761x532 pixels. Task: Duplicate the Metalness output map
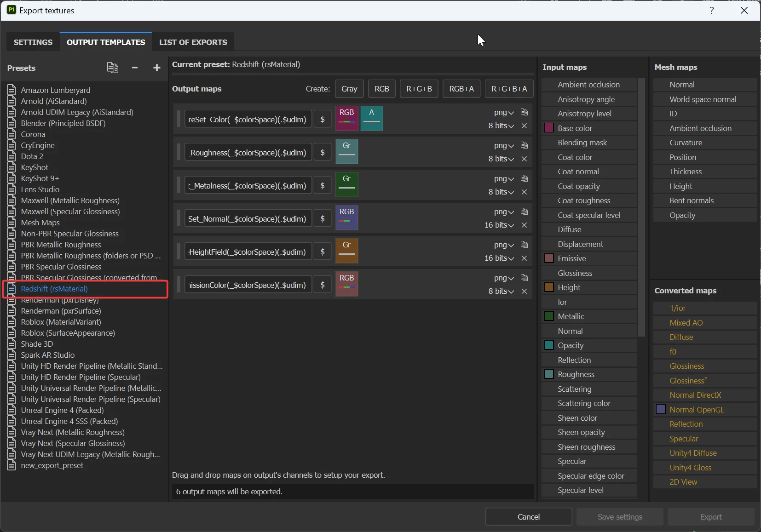(x=524, y=178)
